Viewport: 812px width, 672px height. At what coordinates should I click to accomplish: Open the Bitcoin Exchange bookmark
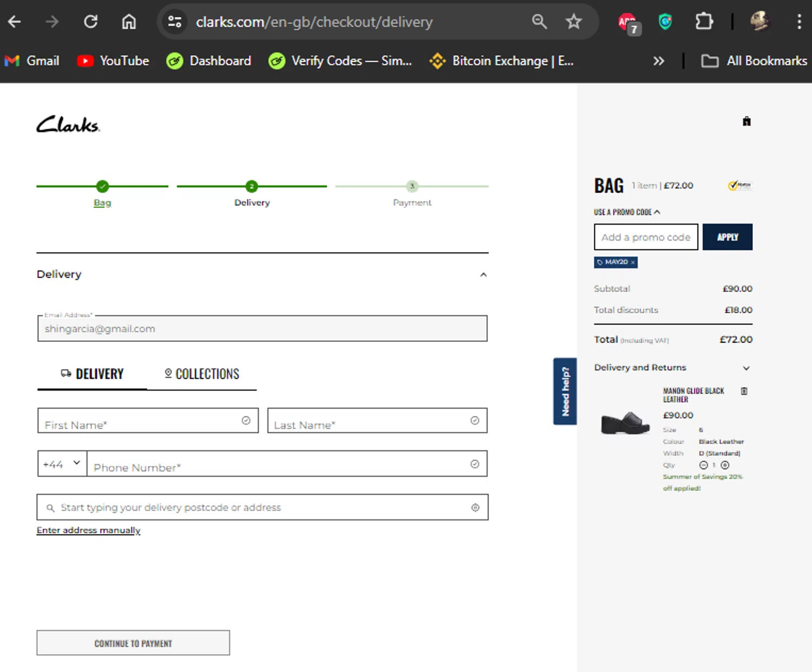pyautogui.click(x=501, y=61)
